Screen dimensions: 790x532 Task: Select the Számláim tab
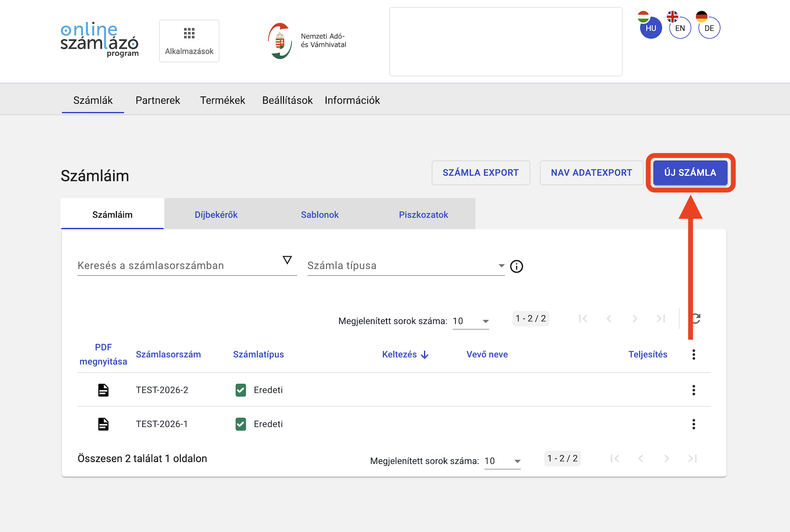click(x=112, y=214)
